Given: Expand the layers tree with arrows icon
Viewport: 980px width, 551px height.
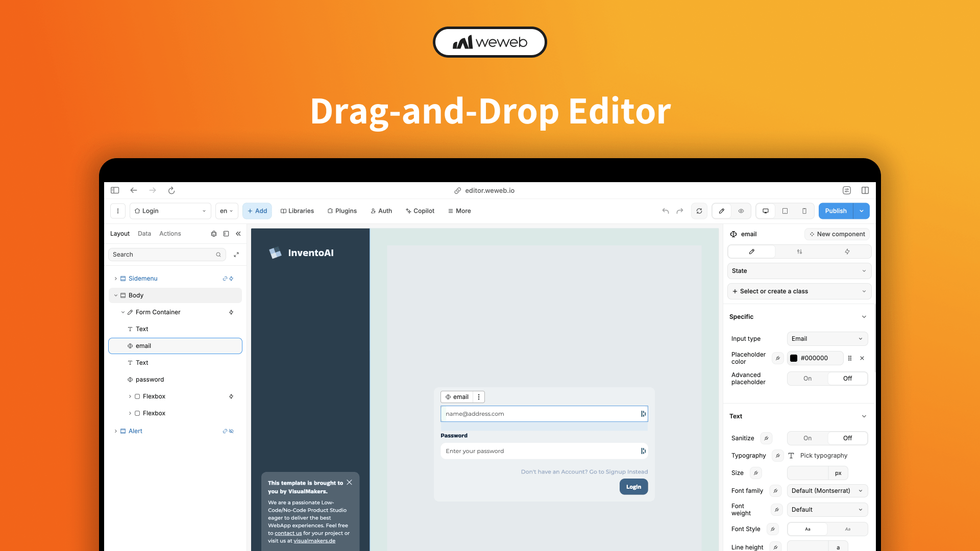Looking at the screenshot, I should point(236,255).
